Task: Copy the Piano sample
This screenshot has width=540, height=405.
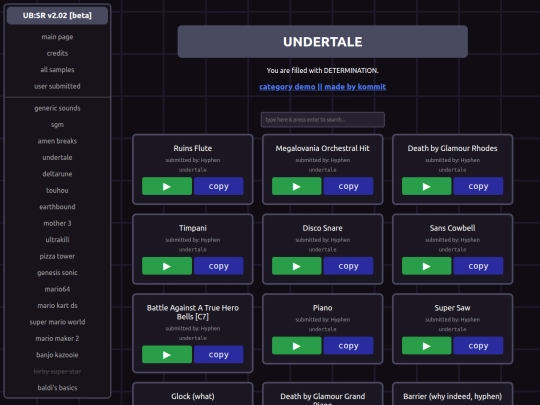Action: 348,346
